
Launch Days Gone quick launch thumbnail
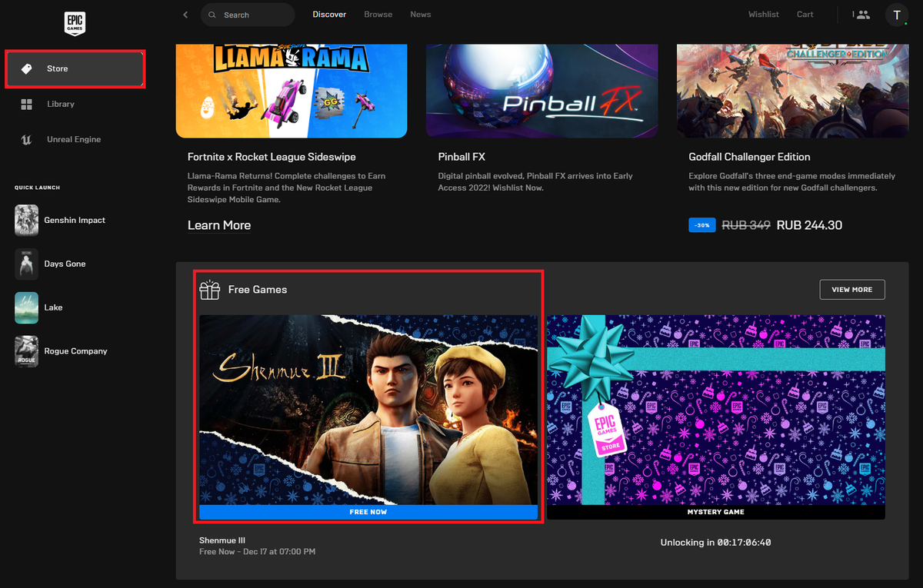[x=26, y=264]
